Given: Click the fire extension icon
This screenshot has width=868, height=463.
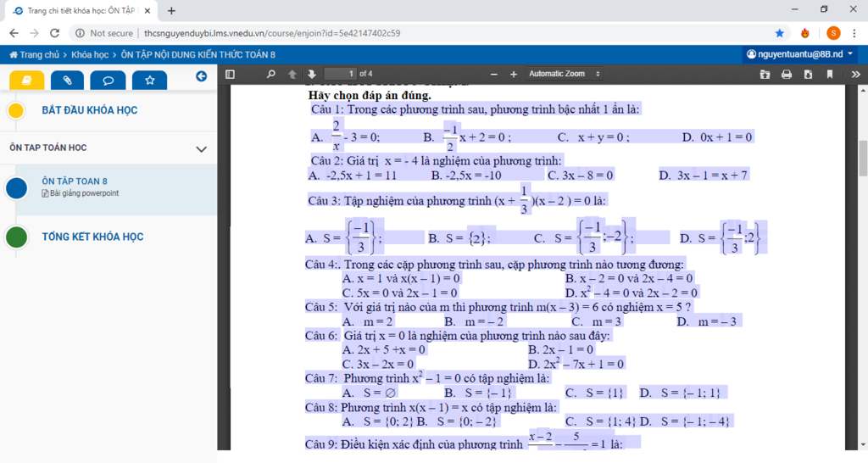Looking at the screenshot, I should coord(805,33).
